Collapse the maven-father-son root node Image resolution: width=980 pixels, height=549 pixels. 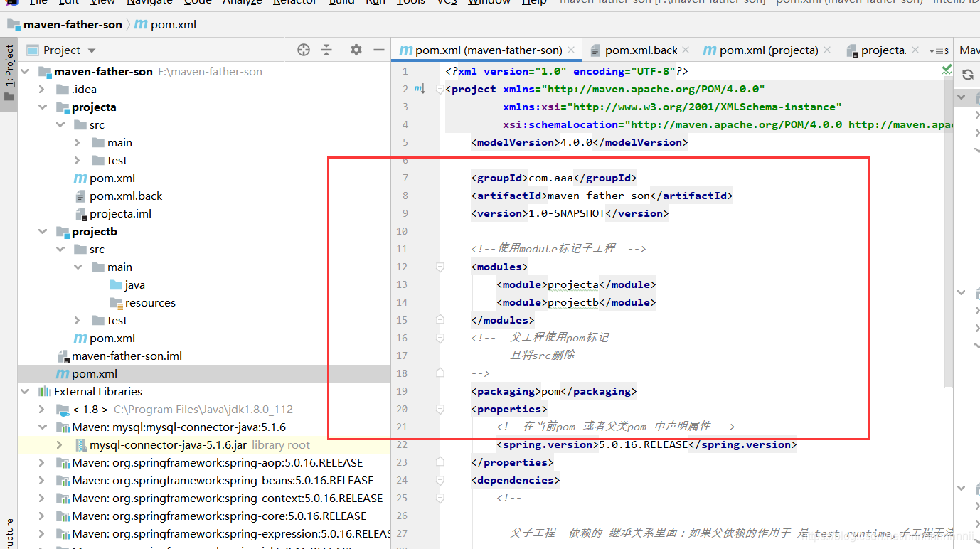point(25,72)
